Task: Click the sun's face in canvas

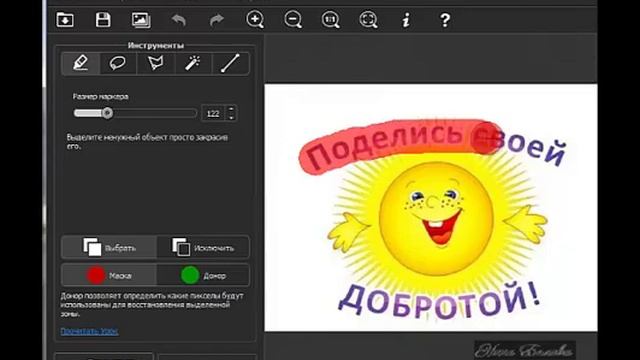Action: pyautogui.click(x=436, y=218)
